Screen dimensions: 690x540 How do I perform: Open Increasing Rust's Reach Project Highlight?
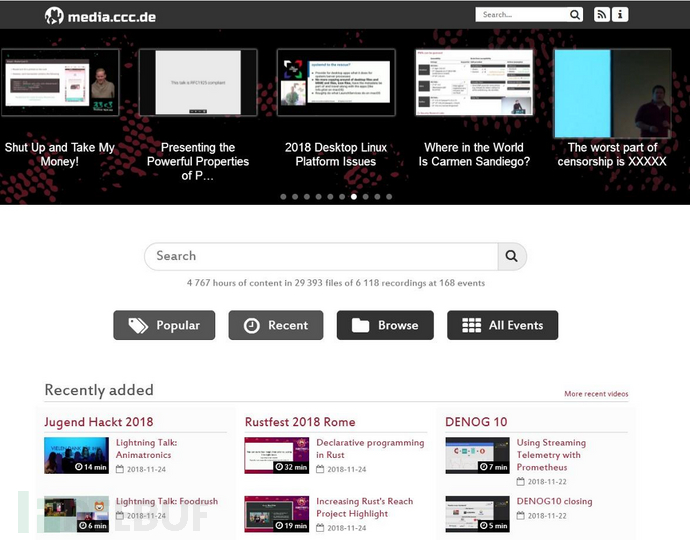click(x=364, y=507)
